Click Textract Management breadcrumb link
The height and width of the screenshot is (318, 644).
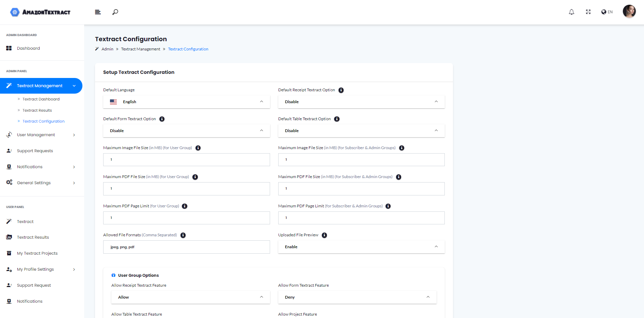pos(140,49)
